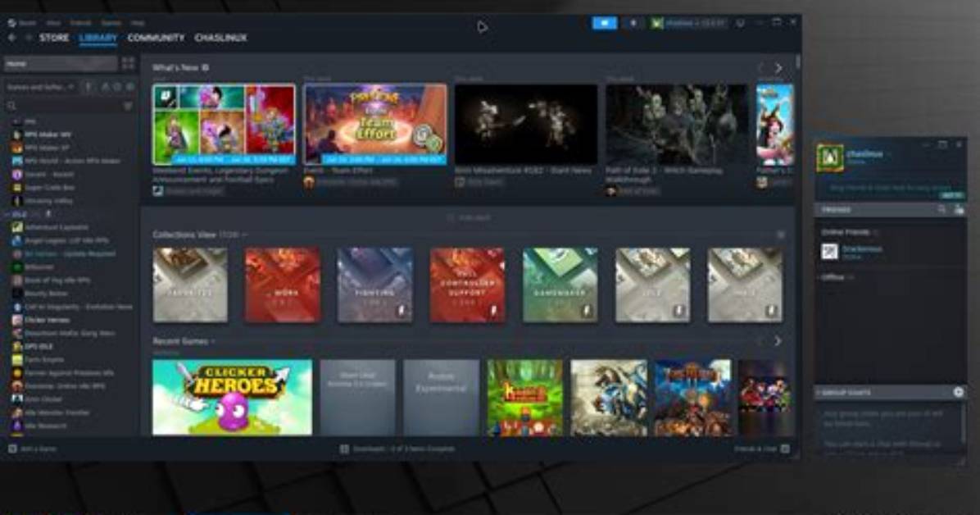The width and height of the screenshot is (980, 515).
Task: Open the Path of Exile 2 news thumbnail
Action: pos(677,125)
